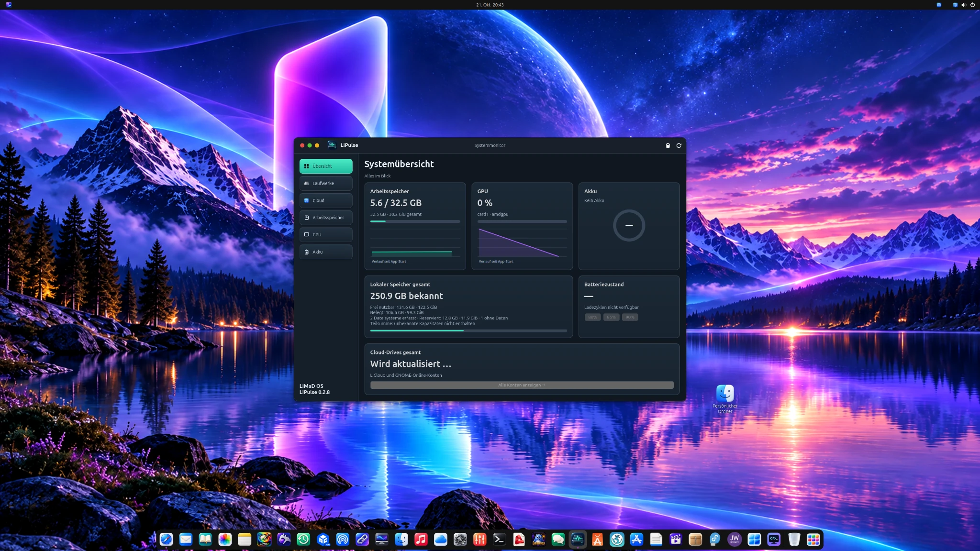Open the Trash icon in dock
This screenshot has width=980, height=551.
(794, 540)
